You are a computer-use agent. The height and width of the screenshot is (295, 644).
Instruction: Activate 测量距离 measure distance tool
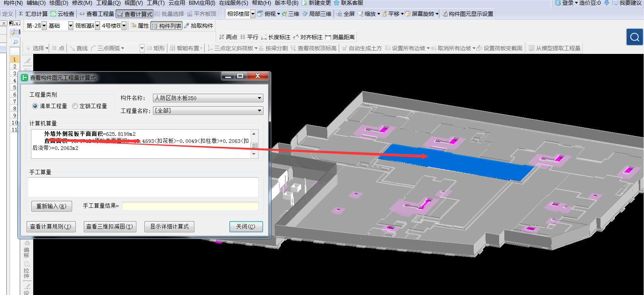[340, 37]
